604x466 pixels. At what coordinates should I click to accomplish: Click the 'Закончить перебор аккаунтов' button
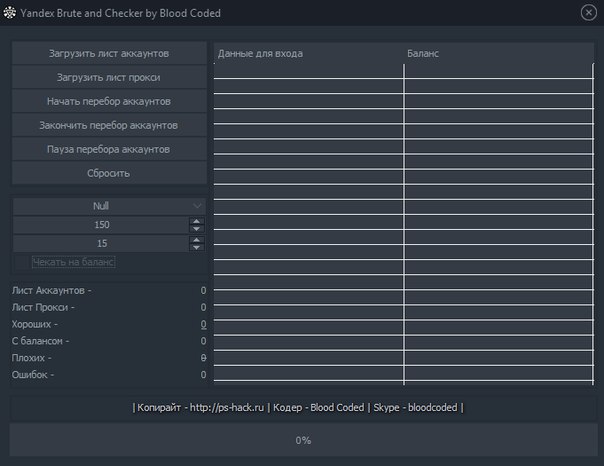pyautogui.click(x=109, y=125)
